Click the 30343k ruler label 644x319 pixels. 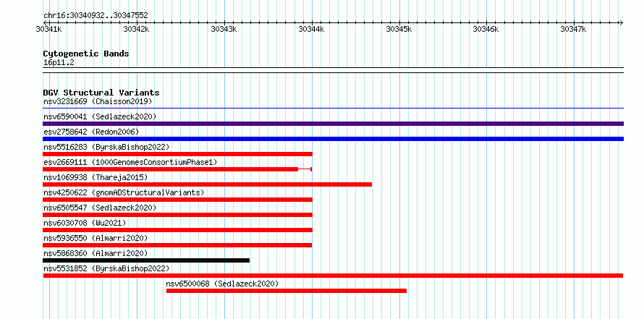(x=224, y=29)
